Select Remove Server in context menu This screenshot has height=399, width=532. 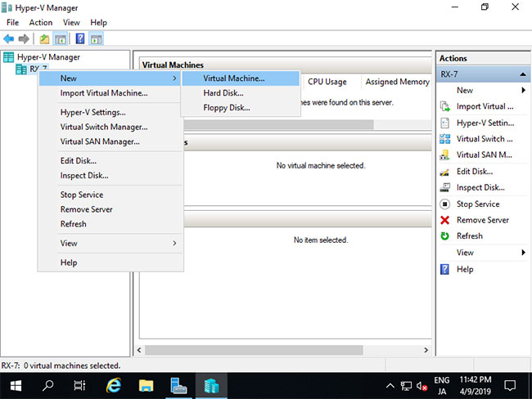click(x=110, y=209)
